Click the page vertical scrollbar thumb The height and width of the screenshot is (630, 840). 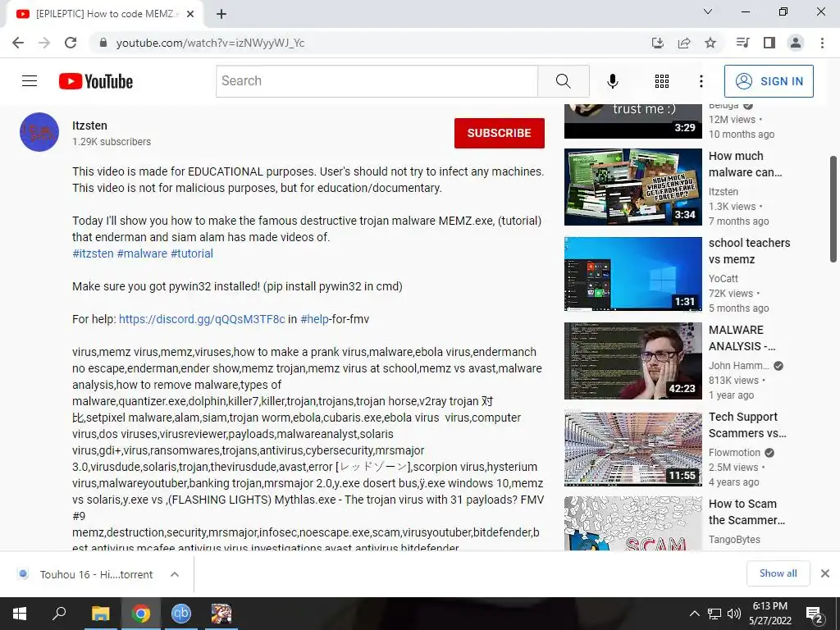pyautogui.click(x=833, y=209)
